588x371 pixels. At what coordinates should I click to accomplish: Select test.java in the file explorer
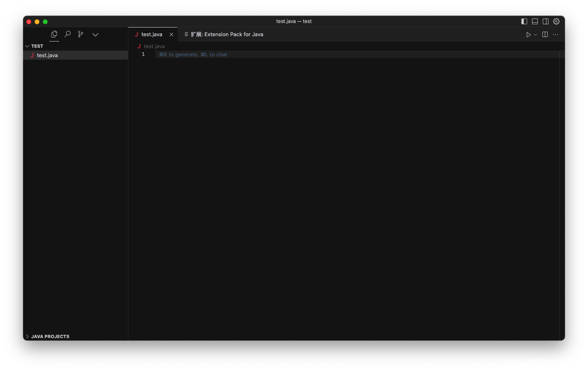(76, 55)
